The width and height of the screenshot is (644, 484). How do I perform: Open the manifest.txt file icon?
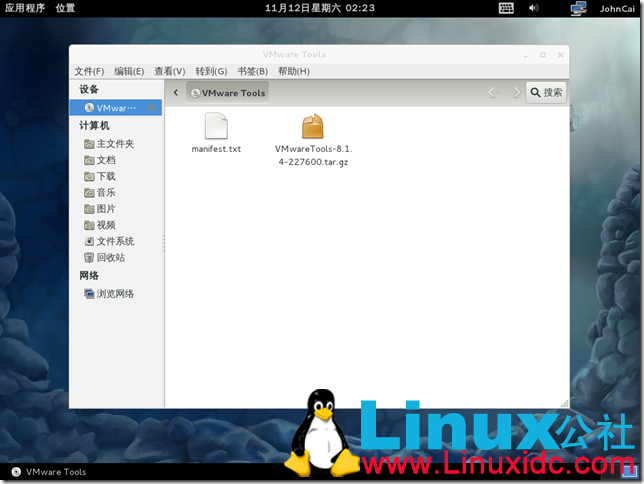point(216,127)
